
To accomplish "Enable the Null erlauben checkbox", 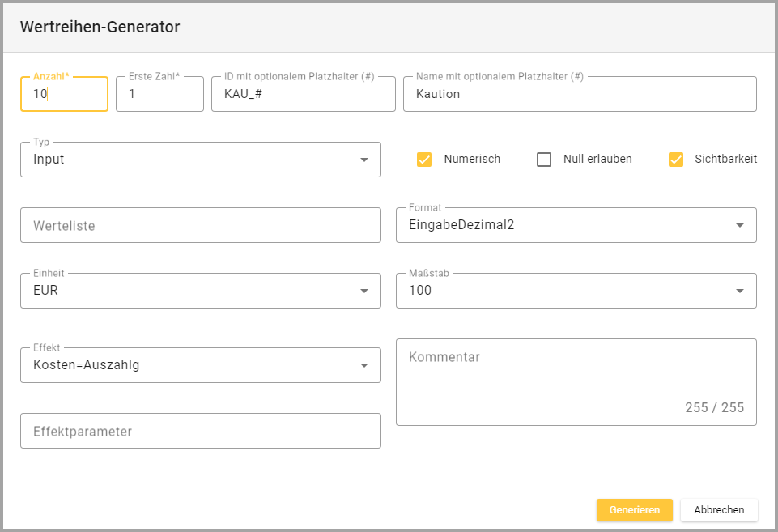I will tap(544, 160).
